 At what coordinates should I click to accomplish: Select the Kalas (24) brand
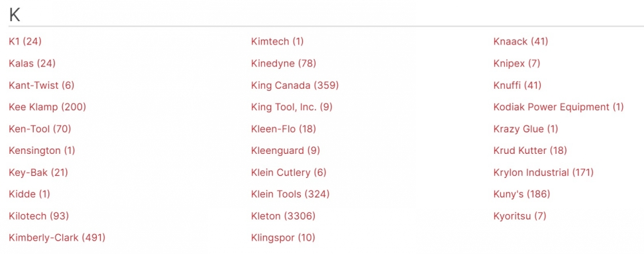pyautogui.click(x=32, y=63)
